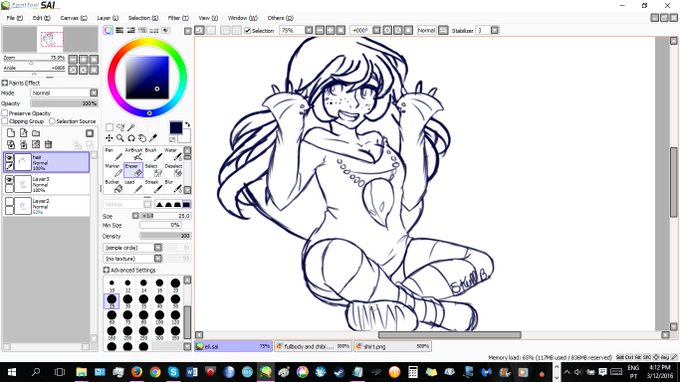Viewport: 680px width, 382px height.
Task: Select the Bucket tool
Action: 113,186
